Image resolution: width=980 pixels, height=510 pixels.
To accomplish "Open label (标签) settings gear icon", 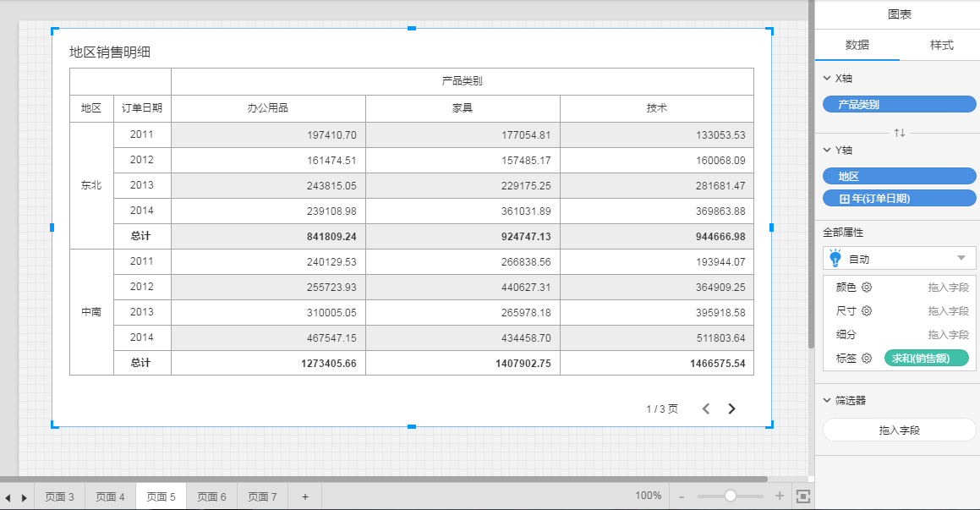I will point(867,359).
